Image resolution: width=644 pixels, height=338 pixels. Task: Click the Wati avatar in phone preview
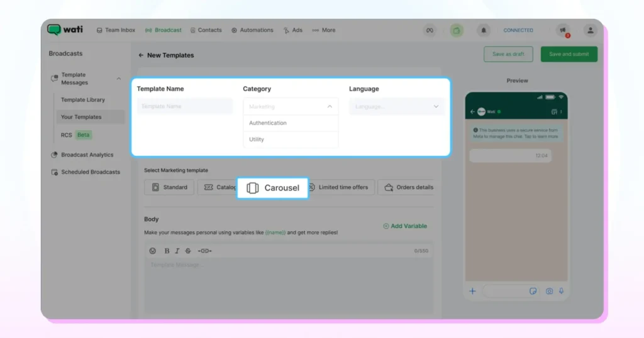(481, 112)
